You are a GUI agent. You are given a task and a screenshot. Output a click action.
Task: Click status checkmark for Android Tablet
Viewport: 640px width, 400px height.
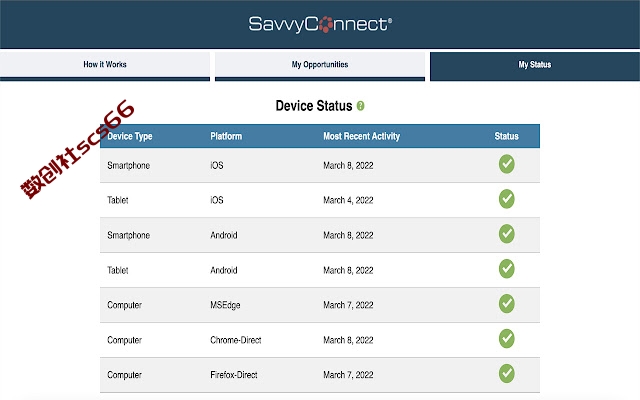click(507, 269)
